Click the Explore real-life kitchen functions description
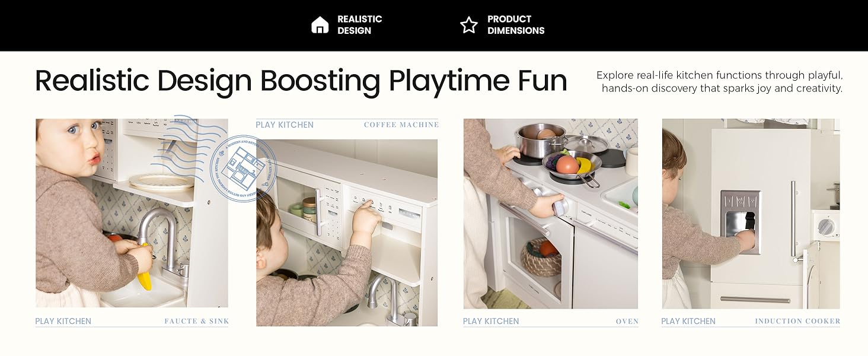 719,82
